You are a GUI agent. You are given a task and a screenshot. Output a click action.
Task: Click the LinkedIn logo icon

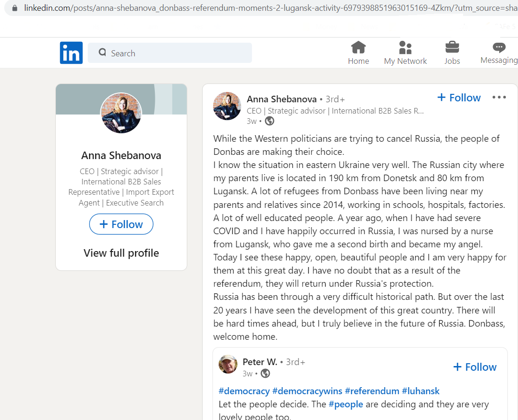click(71, 53)
